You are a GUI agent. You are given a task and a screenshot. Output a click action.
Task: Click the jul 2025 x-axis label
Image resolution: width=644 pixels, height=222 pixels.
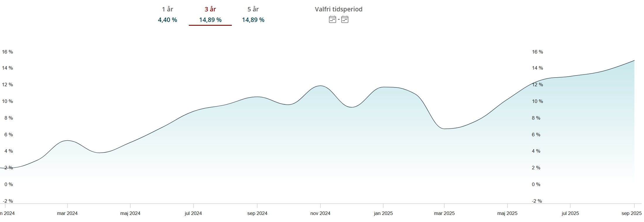click(x=570, y=213)
